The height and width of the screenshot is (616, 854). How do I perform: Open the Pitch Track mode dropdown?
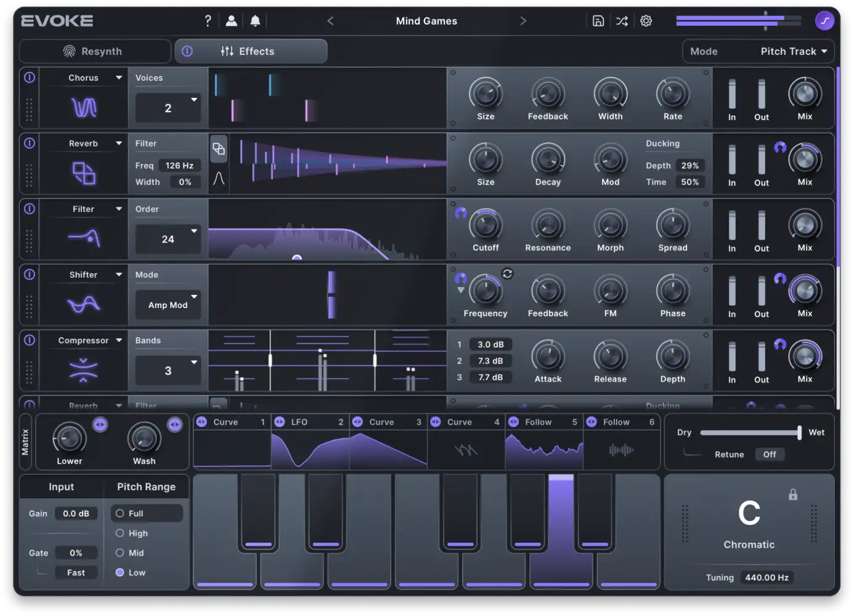(x=794, y=51)
